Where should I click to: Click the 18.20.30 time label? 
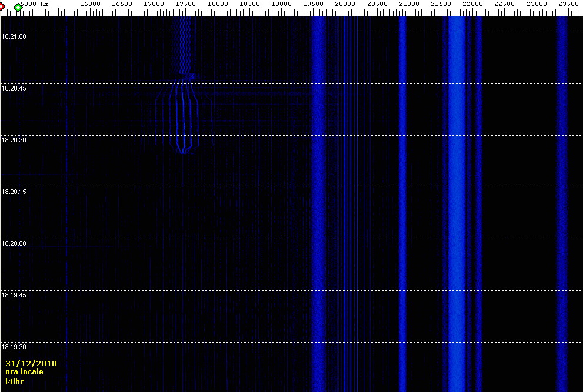(x=14, y=140)
